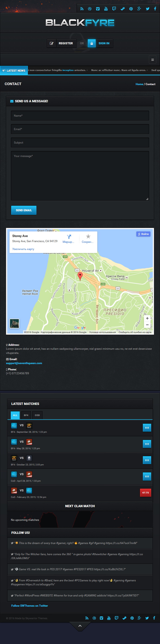Open the 0:0 score for October 23, 2015 match

coord(147,460)
